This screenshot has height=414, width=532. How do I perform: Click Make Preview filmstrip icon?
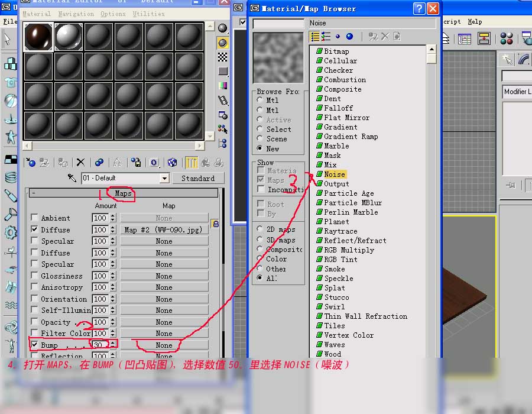[x=223, y=100]
